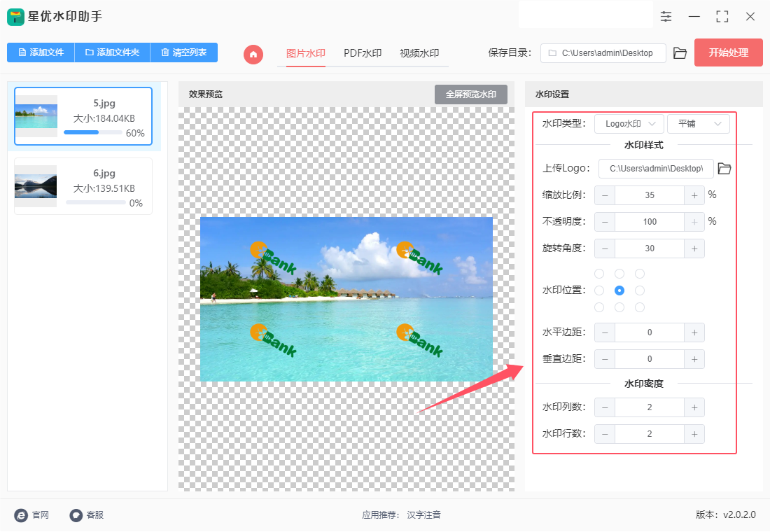Browse the save directory folder icon

(680, 53)
